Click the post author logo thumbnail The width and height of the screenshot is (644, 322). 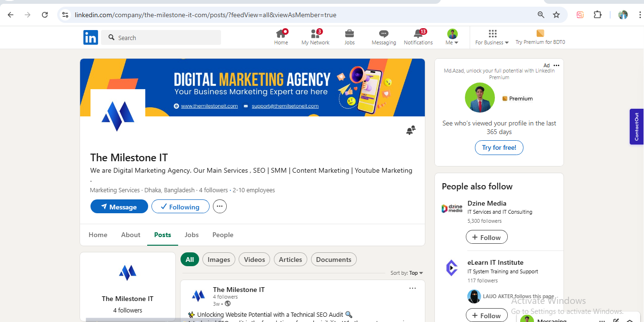[198, 296]
